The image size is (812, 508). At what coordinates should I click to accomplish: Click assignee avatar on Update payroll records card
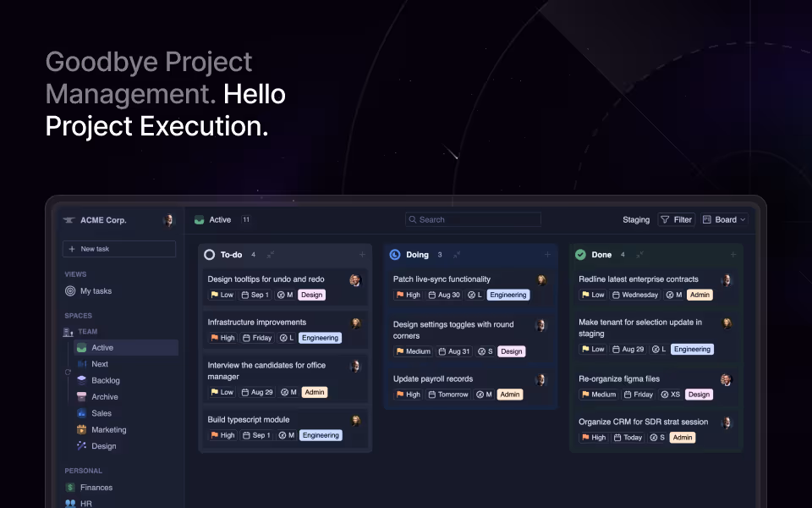point(540,380)
